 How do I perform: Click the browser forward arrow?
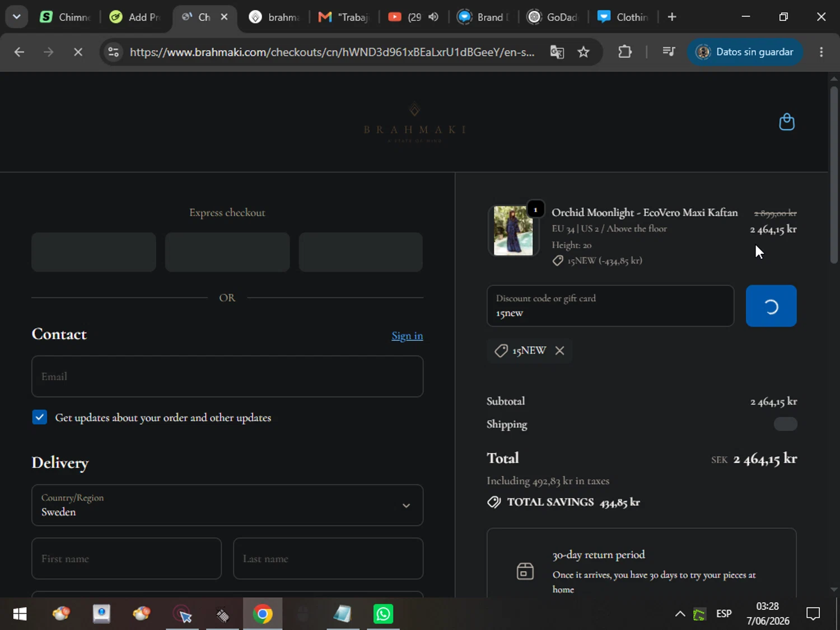(49, 52)
